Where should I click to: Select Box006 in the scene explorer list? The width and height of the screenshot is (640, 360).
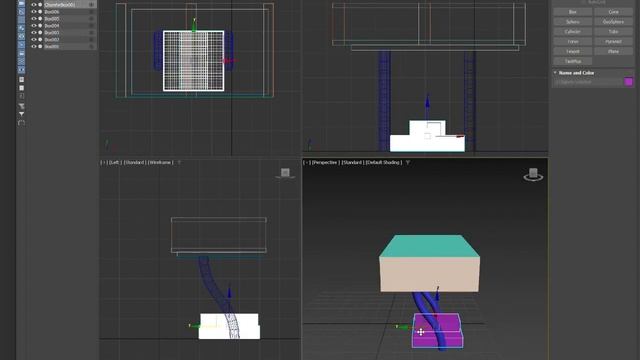pyautogui.click(x=52, y=12)
